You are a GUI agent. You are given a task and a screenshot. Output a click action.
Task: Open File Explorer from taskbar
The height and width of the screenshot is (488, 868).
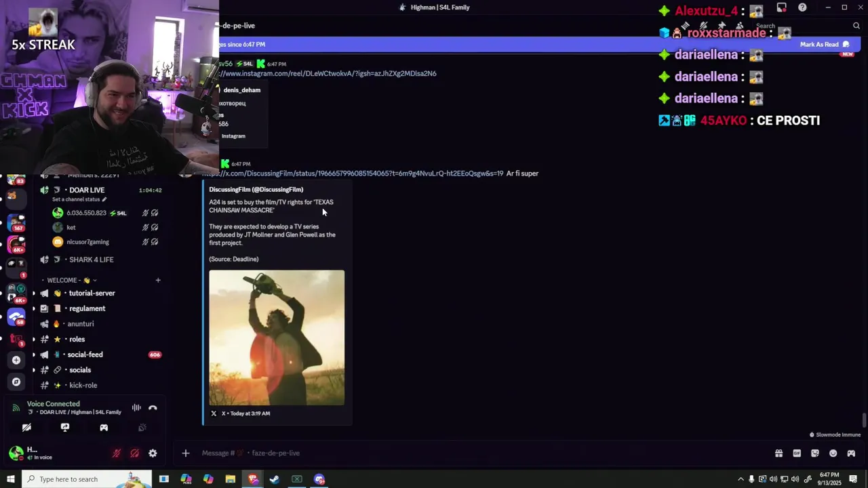tap(231, 479)
